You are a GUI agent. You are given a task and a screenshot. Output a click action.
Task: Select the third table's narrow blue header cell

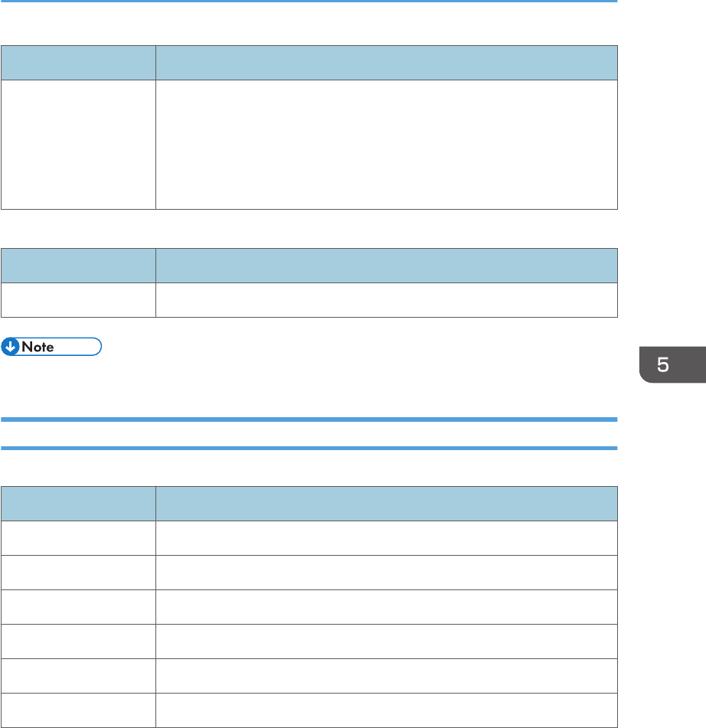pyautogui.click(x=78, y=504)
